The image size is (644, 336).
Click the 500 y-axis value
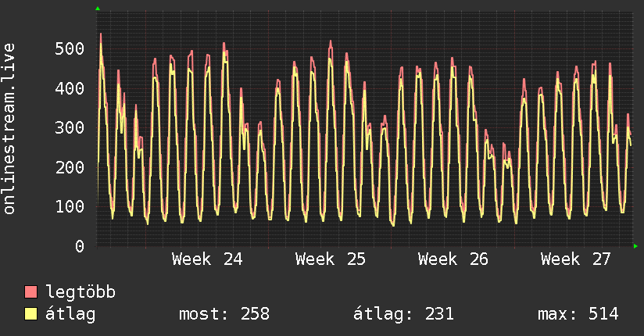pos(70,49)
